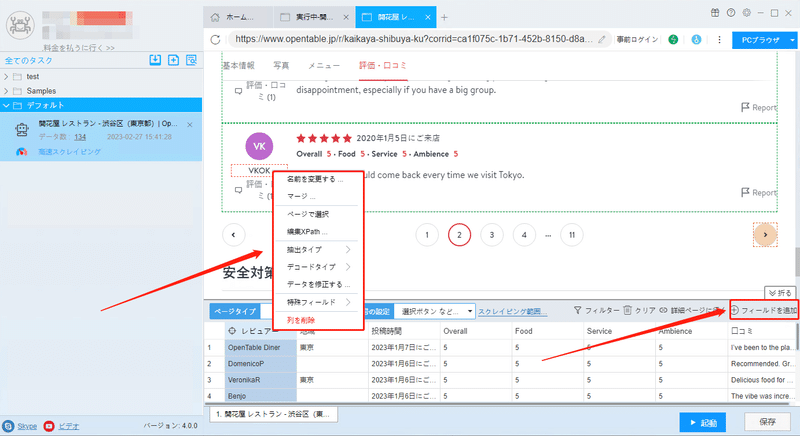
Task: Collapse the panel with 折る button
Action: point(780,293)
